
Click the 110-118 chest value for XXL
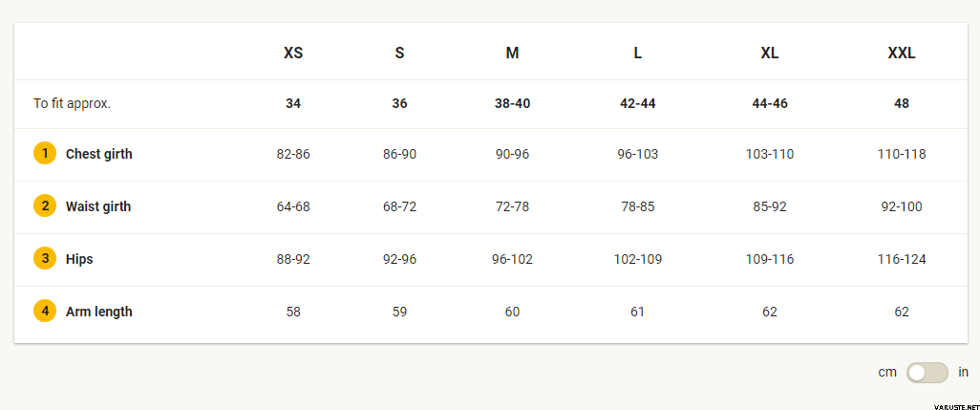902,154
